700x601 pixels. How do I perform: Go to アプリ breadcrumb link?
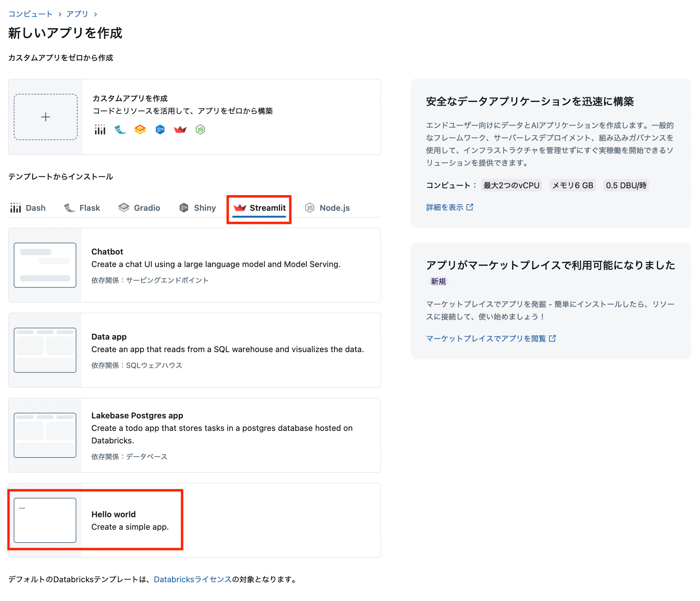pos(77,14)
